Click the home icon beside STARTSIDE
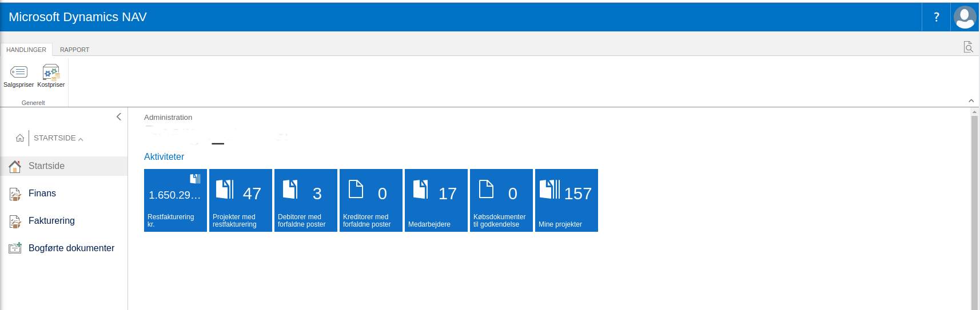The height and width of the screenshot is (310, 980). point(20,138)
